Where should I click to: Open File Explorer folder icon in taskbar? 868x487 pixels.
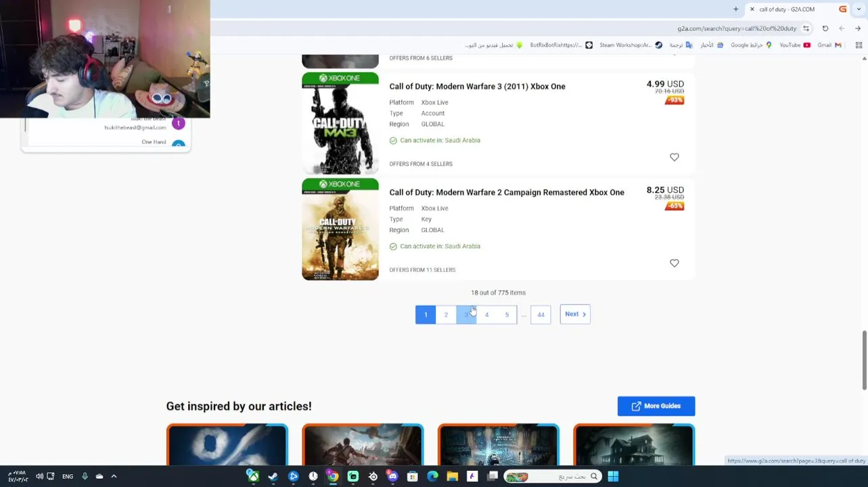452,477
